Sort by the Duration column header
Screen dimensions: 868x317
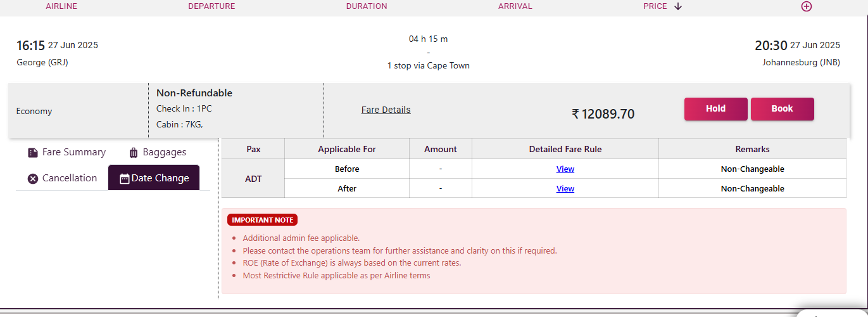coord(367,6)
